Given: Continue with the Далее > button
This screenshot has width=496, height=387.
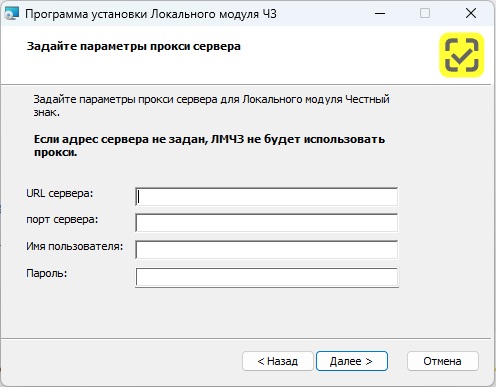Looking at the screenshot, I should pos(352,361).
